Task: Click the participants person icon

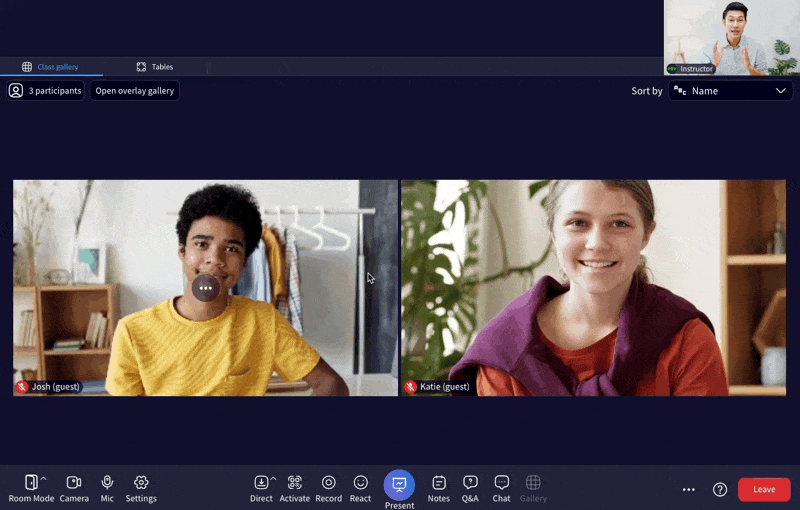Action: 16,91
